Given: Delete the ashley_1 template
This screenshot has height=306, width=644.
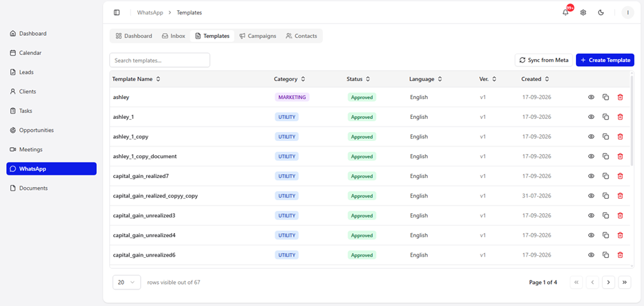Looking at the screenshot, I should pos(620,117).
